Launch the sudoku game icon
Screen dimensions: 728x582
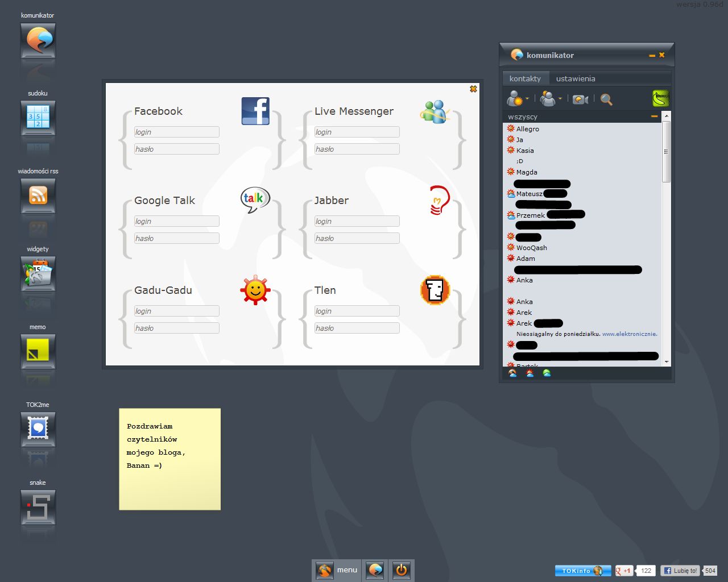(38, 118)
